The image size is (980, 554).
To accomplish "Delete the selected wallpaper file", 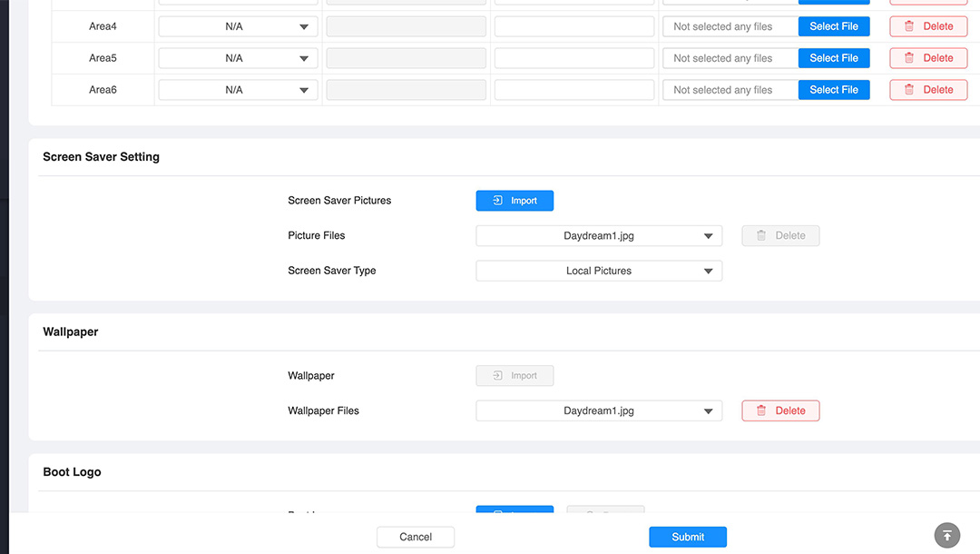I will pyautogui.click(x=780, y=411).
